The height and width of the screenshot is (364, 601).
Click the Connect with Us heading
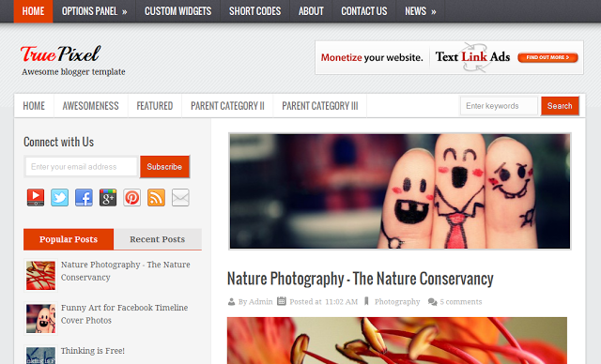click(x=58, y=142)
